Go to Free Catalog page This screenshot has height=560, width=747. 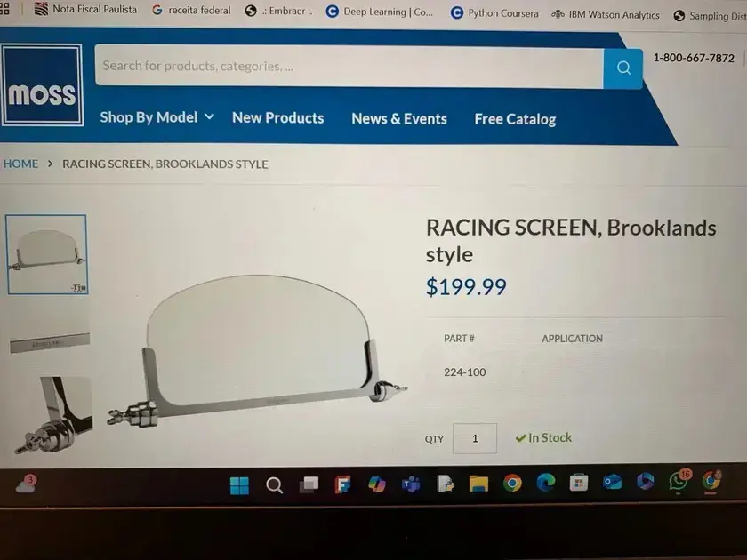[515, 119]
